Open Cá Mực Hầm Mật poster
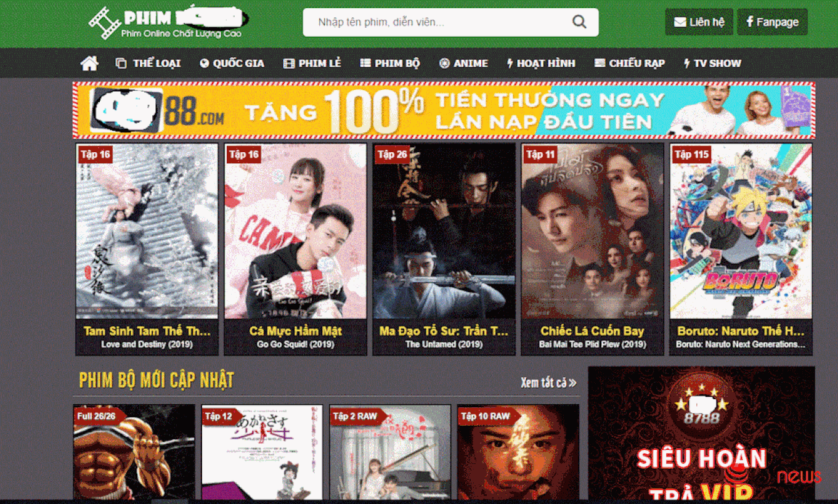The height and width of the screenshot is (504, 838). (295, 231)
